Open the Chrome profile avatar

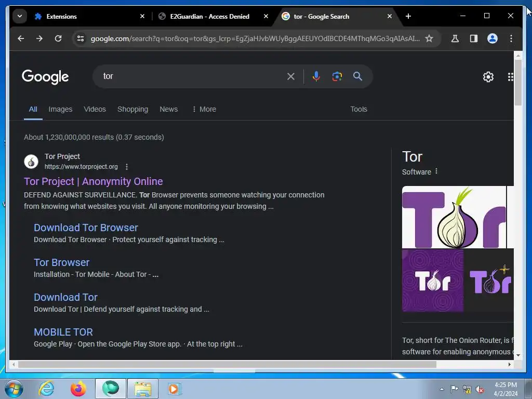click(493, 38)
